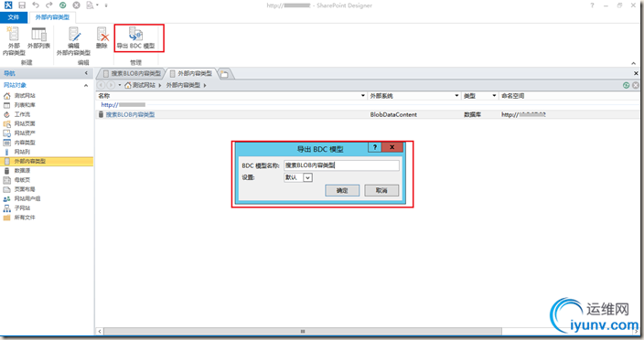This screenshot has height=340, width=644.
Task: Click the dialog help question mark button
Action: coord(374,147)
